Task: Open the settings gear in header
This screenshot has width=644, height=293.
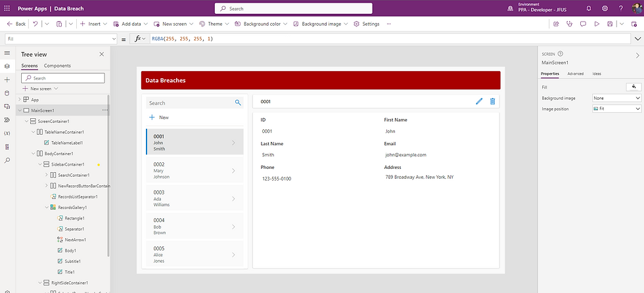Action: [x=605, y=8]
